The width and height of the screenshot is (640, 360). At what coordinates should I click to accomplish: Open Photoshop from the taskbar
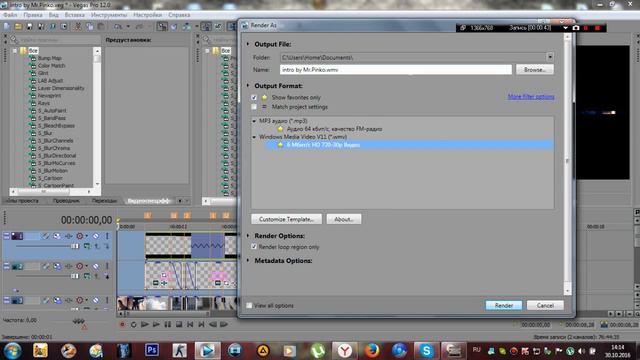click(x=152, y=351)
